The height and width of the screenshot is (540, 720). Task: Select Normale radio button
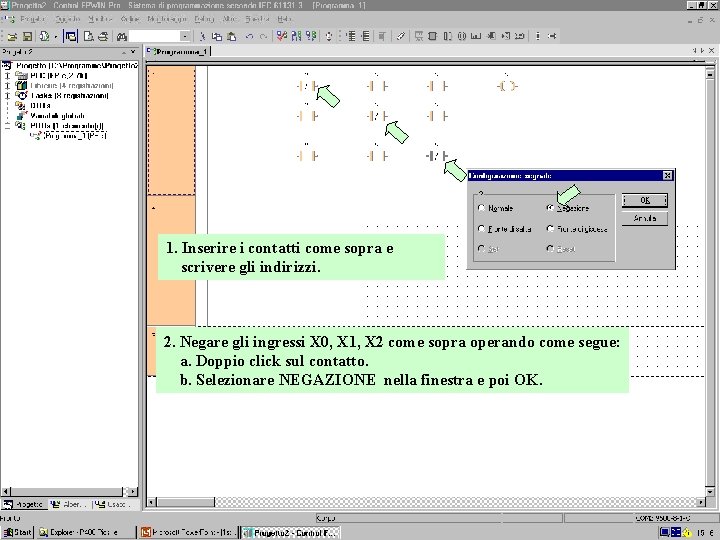pos(481,208)
